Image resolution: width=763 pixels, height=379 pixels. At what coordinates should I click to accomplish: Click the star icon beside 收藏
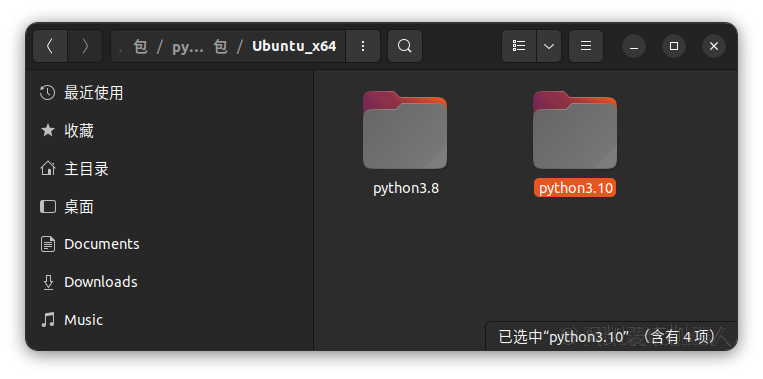pyautogui.click(x=48, y=130)
